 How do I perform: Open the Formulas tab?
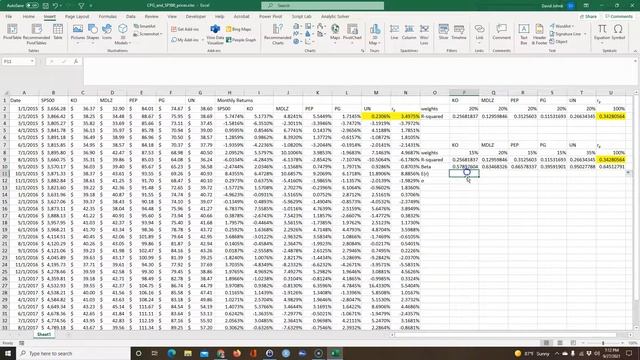(x=108, y=16)
